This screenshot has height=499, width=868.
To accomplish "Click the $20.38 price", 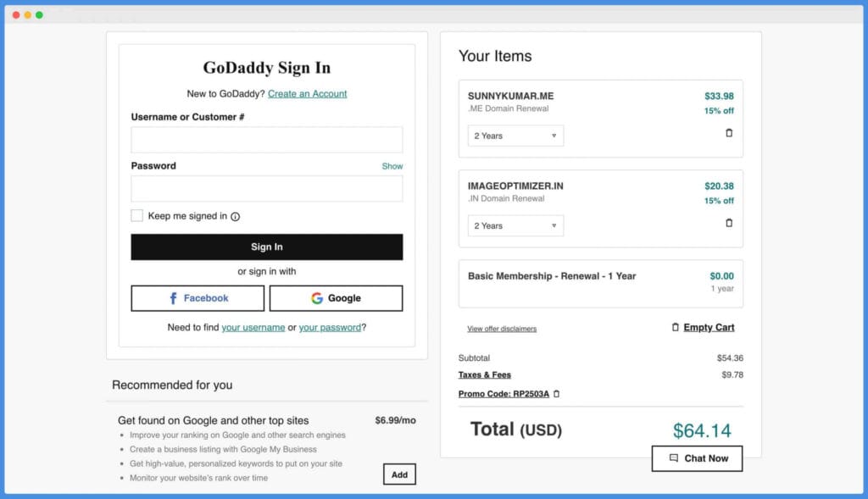I will pos(719,186).
